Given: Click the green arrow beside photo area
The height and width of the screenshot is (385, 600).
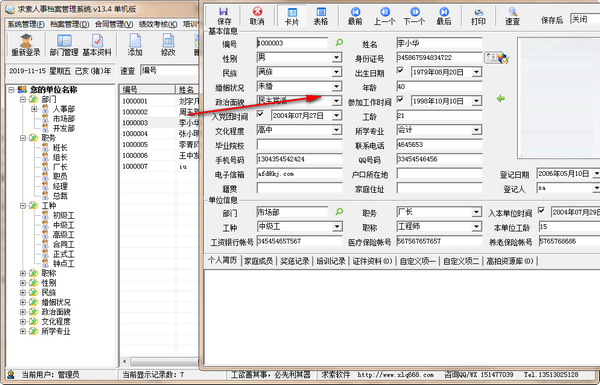Looking at the screenshot, I should (x=501, y=98).
